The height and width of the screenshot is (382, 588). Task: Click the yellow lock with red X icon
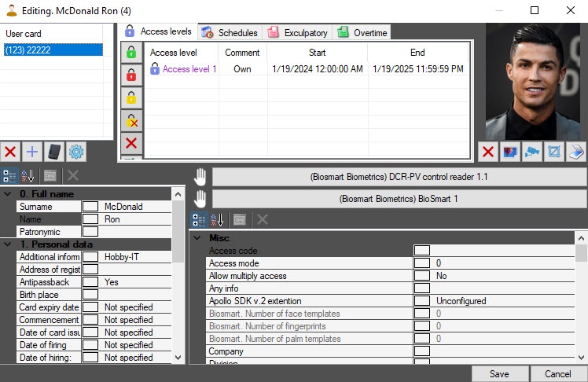131,121
